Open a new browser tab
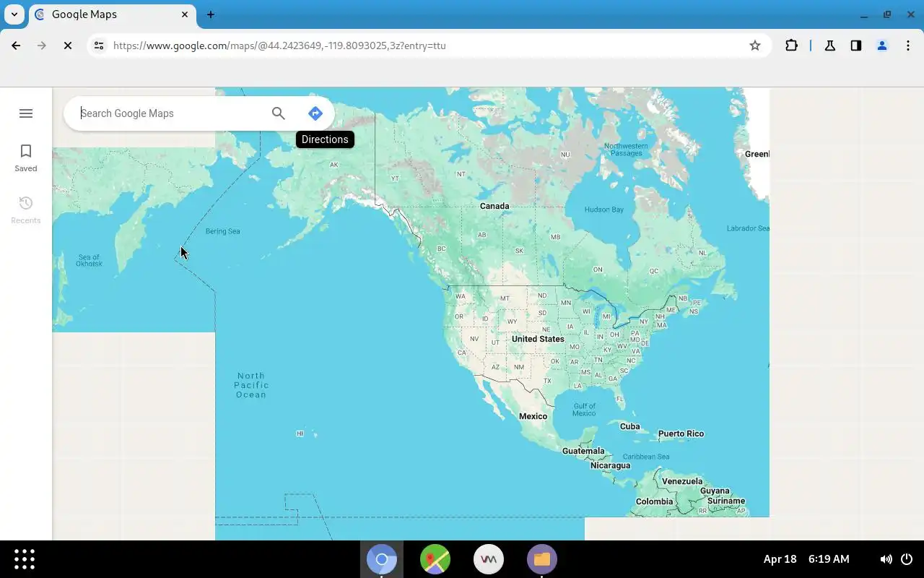 211,14
